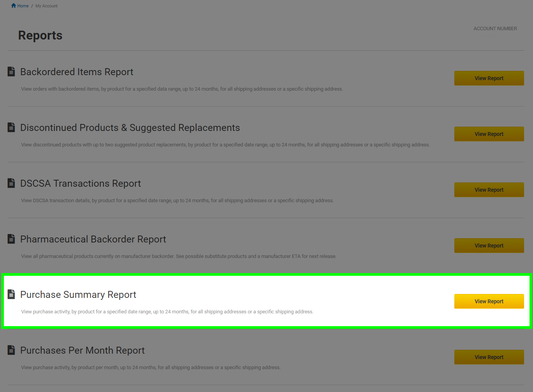Screen dimensions: 533x392
Task: Click the Reports page title
Action: click(40, 35)
